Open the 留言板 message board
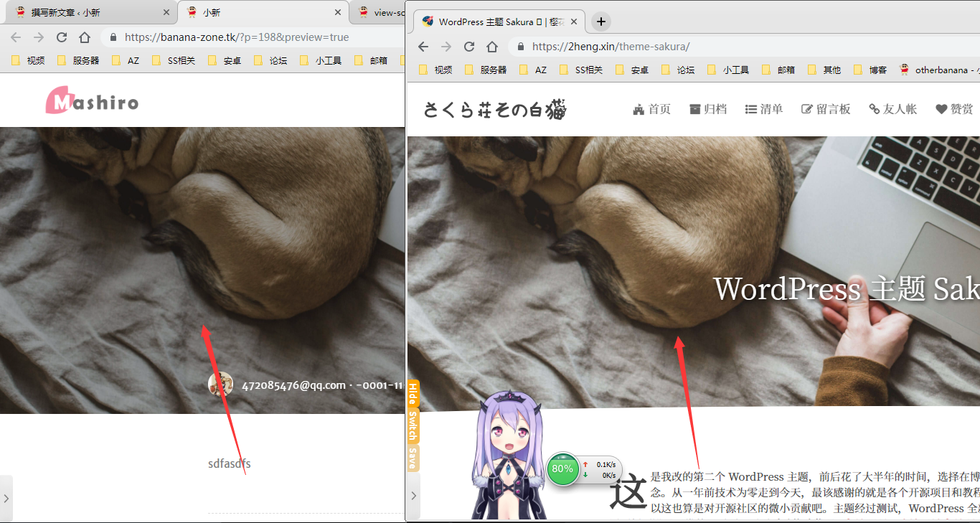980x523 pixels. tap(825, 109)
